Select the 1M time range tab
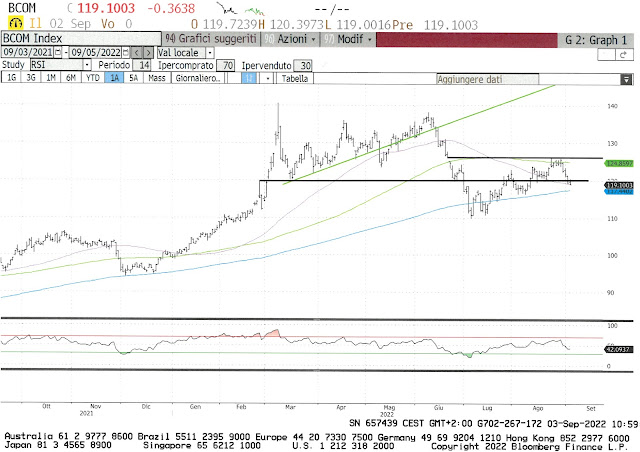The image size is (640, 452). 51,78
